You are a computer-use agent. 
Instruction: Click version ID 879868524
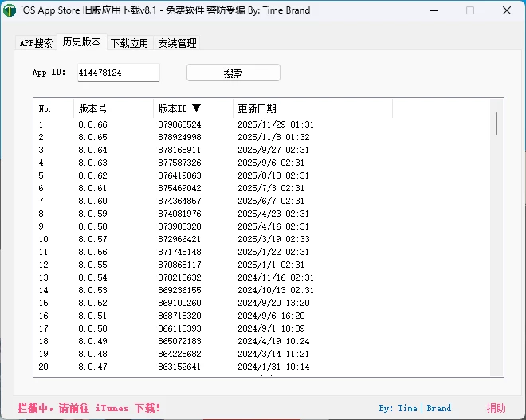tap(179, 124)
